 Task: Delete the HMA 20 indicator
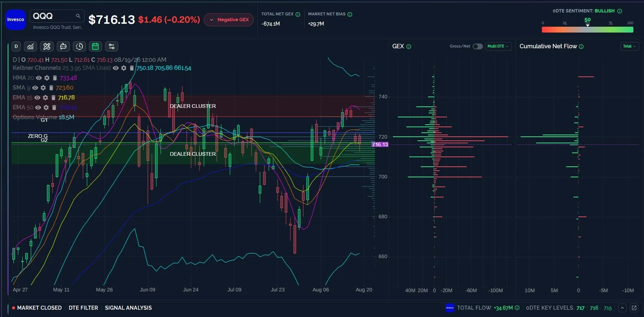pos(55,78)
